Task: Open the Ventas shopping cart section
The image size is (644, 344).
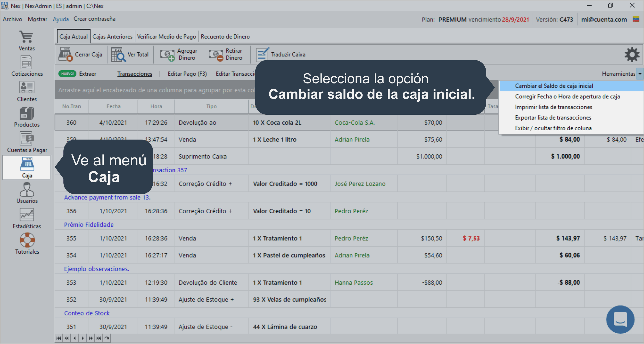Action: 27,40
